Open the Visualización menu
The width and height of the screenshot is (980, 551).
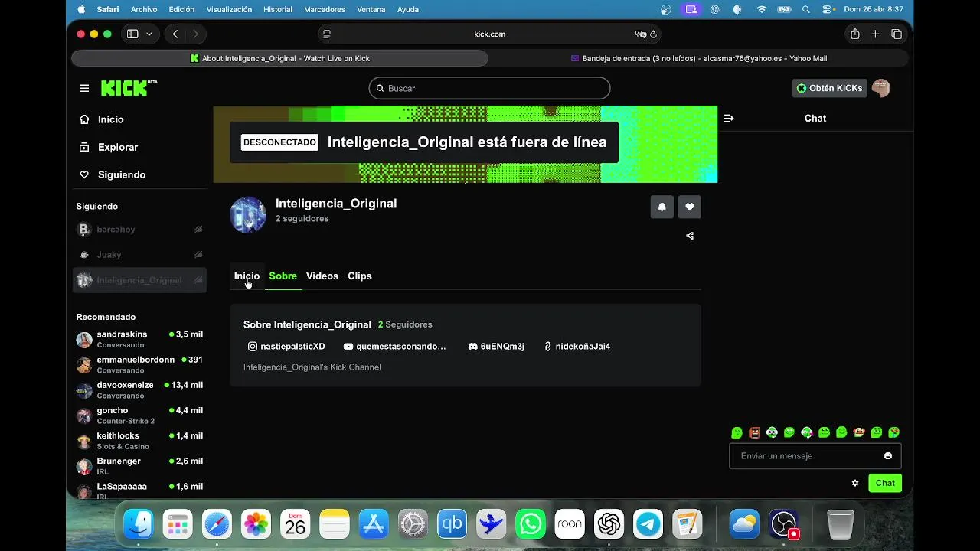point(229,9)
